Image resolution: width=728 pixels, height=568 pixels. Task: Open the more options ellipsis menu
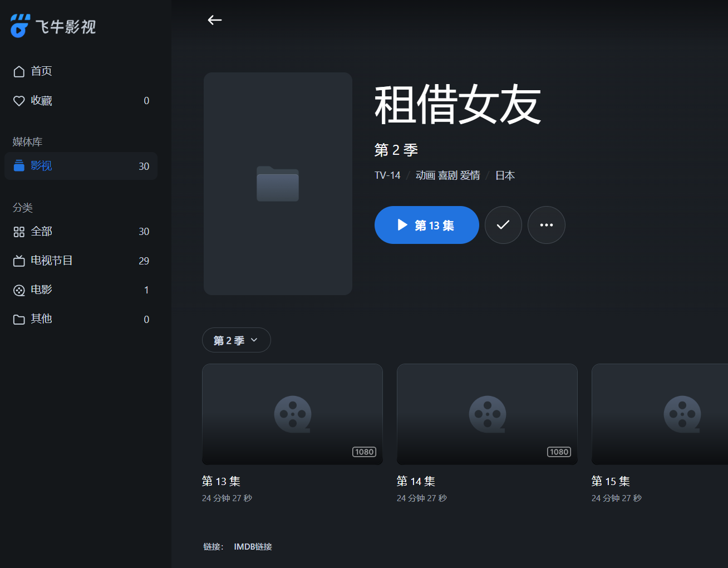pyautogui.click(x=547, y=225)
